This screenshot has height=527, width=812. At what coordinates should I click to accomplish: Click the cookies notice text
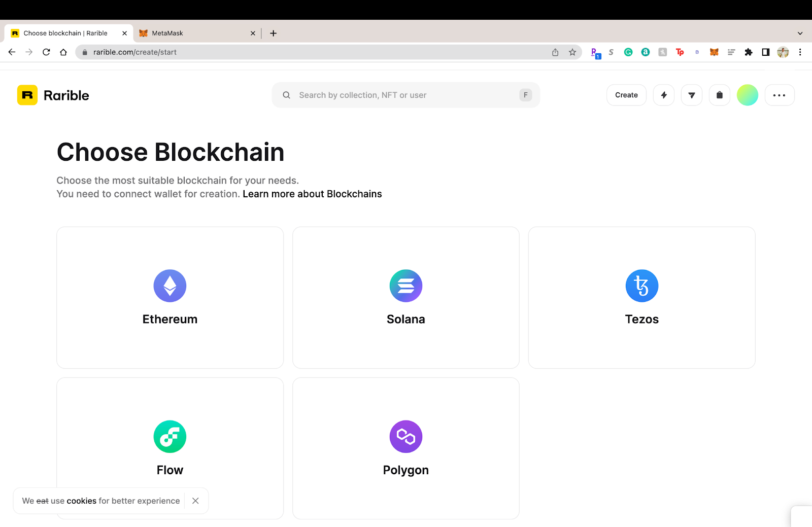click(x=101, y=501)
